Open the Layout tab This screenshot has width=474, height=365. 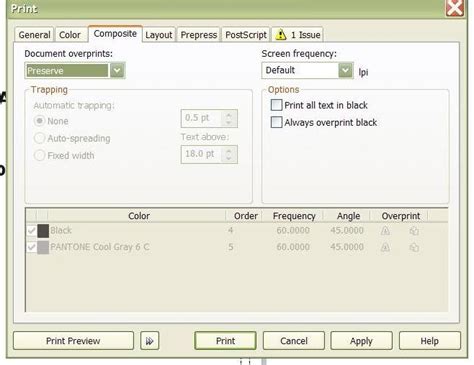point(159,35)
